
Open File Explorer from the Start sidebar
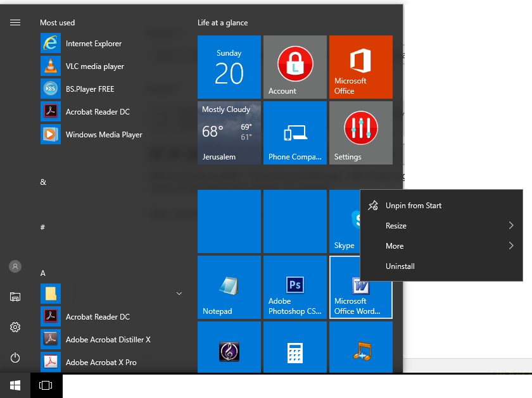pos(15,297)
